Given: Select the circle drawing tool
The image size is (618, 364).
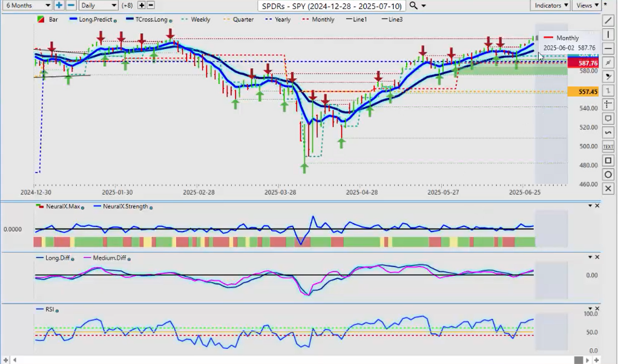Looking at the screenshot, I should [608, 175].
